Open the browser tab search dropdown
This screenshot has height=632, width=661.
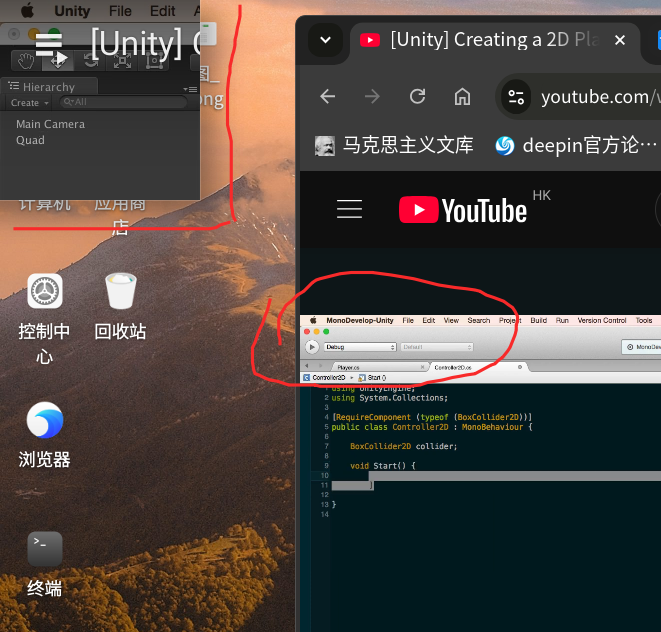tap(325, 40)
